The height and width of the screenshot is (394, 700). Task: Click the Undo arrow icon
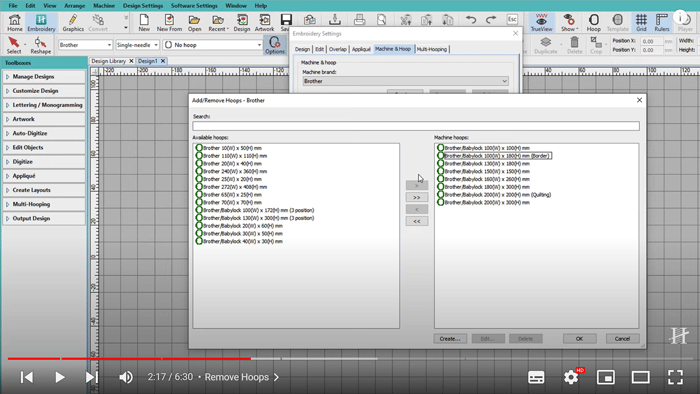(x=471, y=20)
